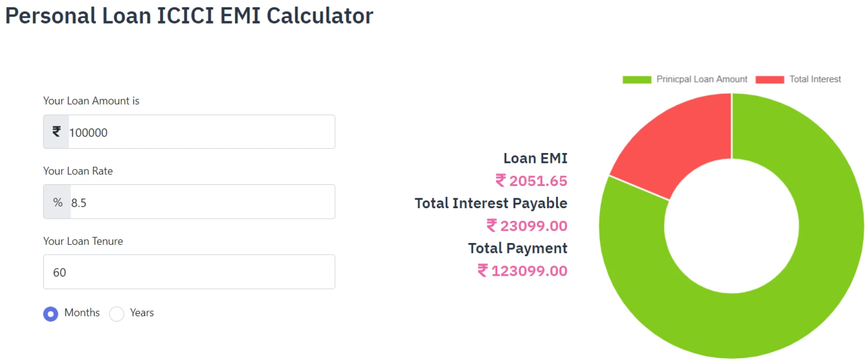Click the Loan EMI result value 2051.65

[x=538, y=181]
